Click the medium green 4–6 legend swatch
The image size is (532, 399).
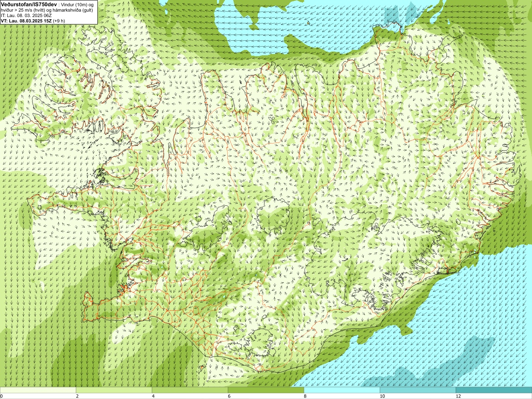[190, 390]
